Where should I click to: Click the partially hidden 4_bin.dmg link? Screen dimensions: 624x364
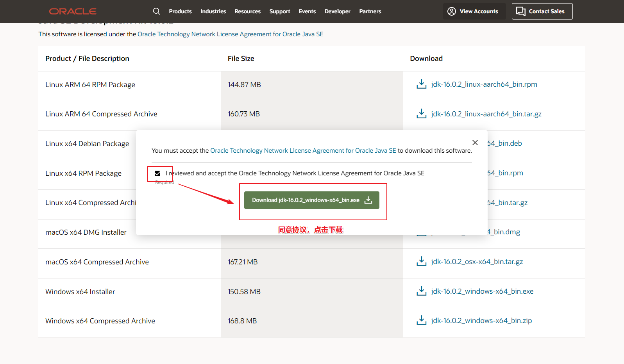click(504, 232)
